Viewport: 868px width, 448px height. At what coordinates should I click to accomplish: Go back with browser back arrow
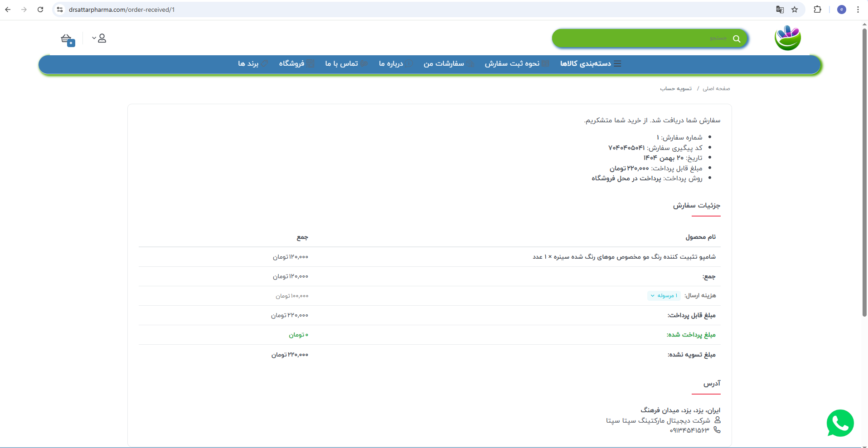coord(8,10)
